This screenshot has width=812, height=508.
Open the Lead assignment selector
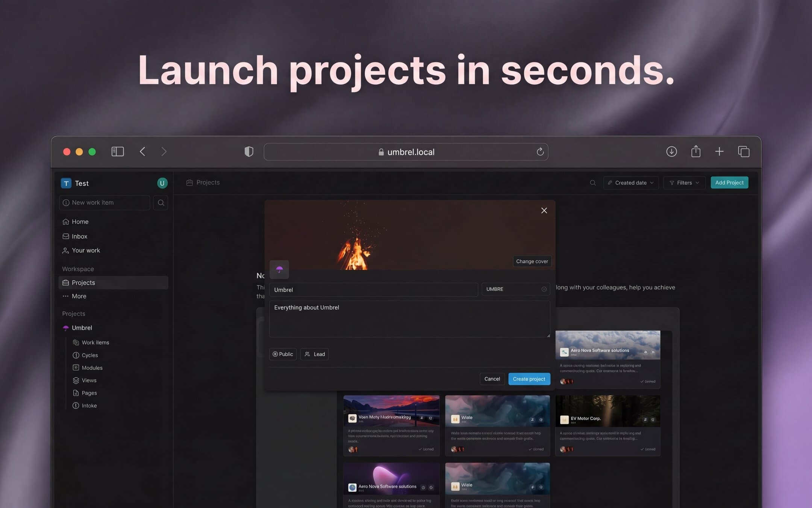point(315,354)
